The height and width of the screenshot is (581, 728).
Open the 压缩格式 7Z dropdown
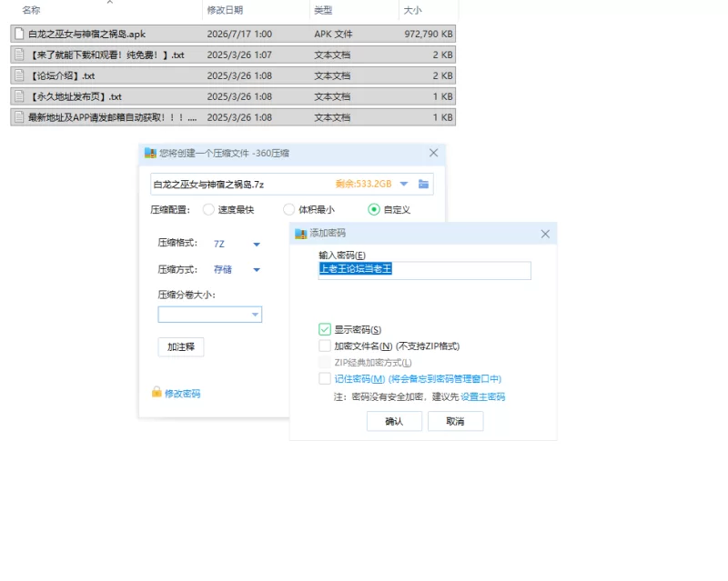(x=257, y=244)
